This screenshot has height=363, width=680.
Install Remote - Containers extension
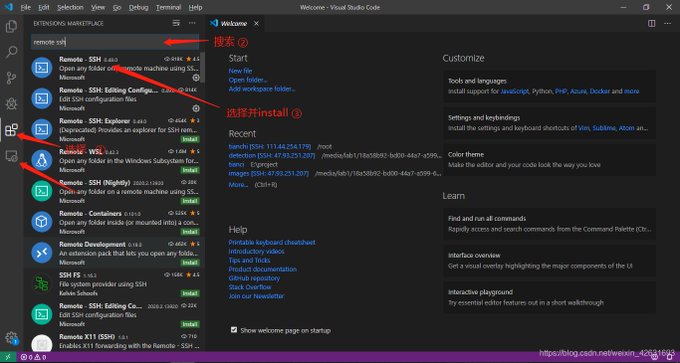(x=190, y=232)
